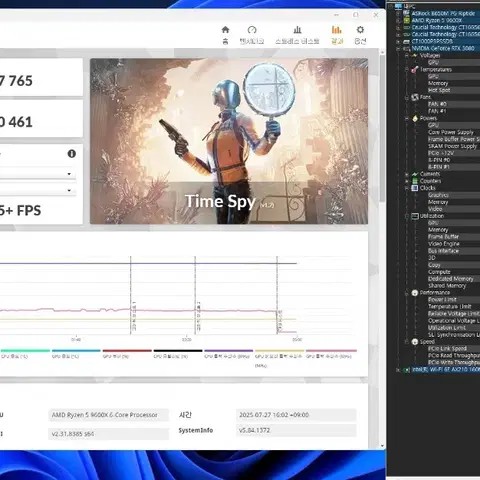This screenshot has width=480, height=480.
Task: Expand the Currents group
Action: click(x=406, y=174)
